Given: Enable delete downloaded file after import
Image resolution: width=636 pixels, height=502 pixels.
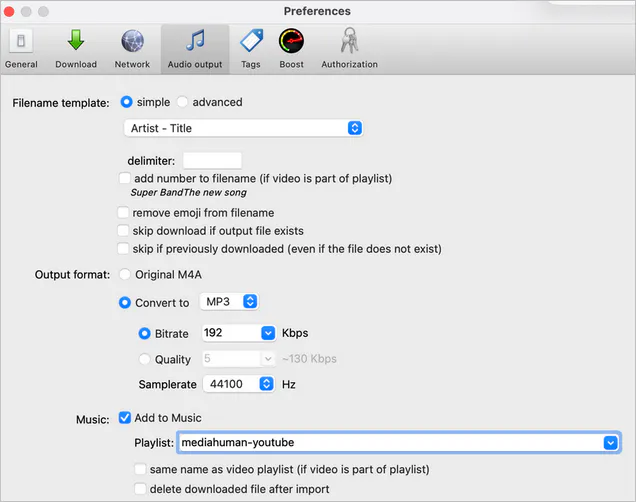Looking at the screenshot, I should (x=140, y=489).
